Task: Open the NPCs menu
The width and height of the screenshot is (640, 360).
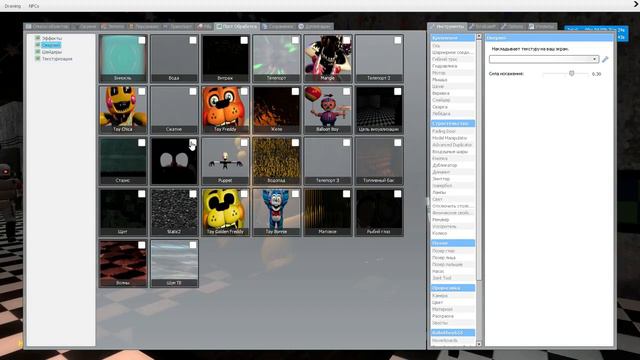Action: click(34, 6)
